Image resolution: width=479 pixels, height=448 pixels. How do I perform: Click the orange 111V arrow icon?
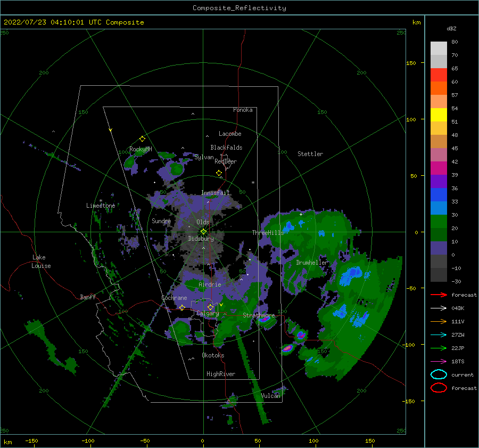[439, 321]
